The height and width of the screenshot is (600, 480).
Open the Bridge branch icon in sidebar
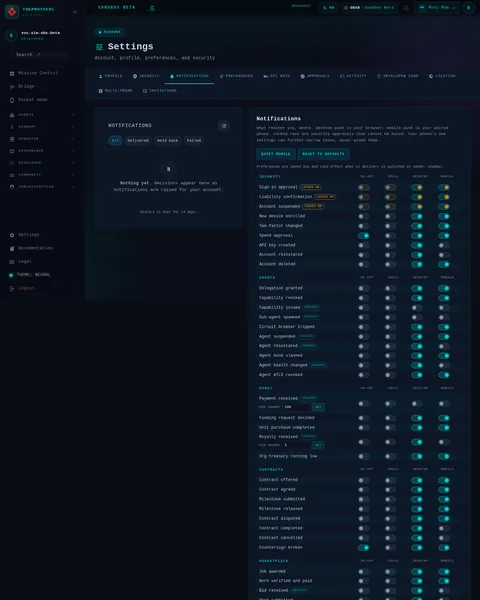12,86
